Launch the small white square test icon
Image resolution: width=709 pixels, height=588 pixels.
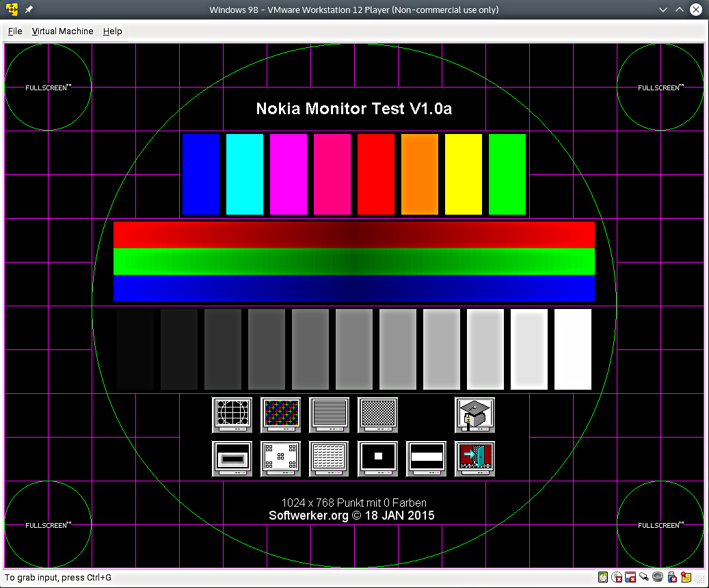(377, 458)
